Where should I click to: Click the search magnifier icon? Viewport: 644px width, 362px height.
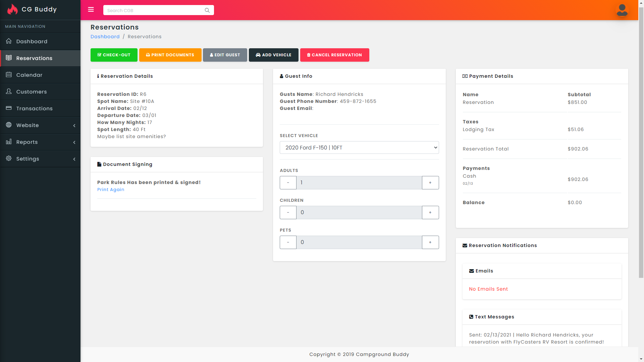point(207,10)
